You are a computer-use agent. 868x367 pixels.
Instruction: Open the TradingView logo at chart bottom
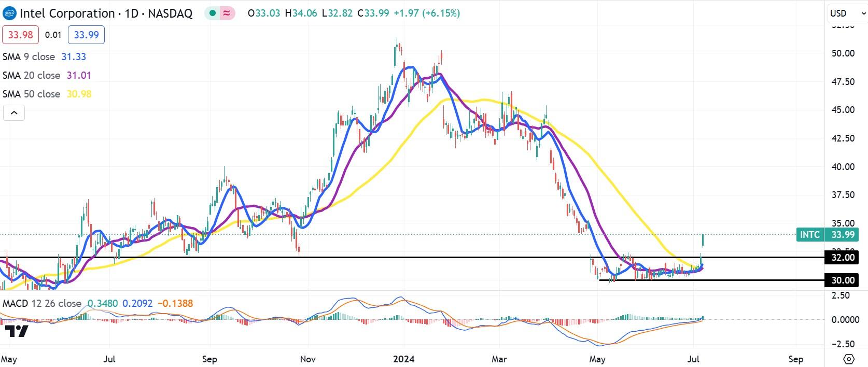[16, 331]
